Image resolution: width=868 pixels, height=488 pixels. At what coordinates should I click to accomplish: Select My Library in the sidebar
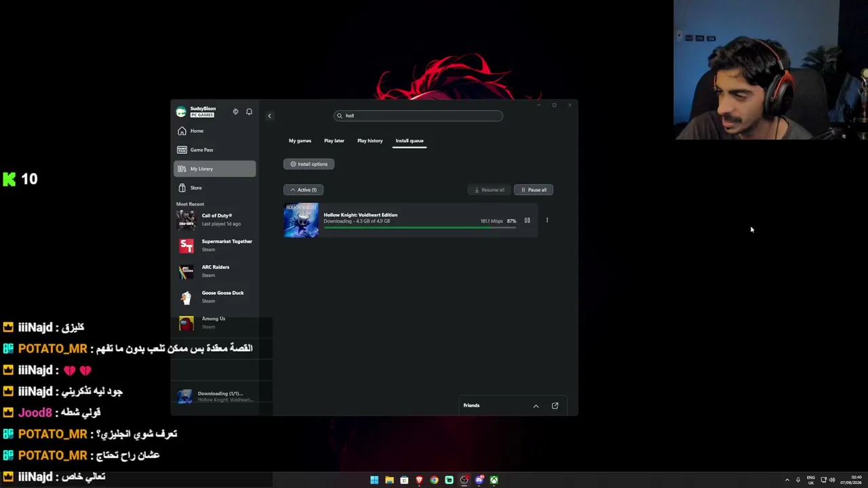pos(215,169)
